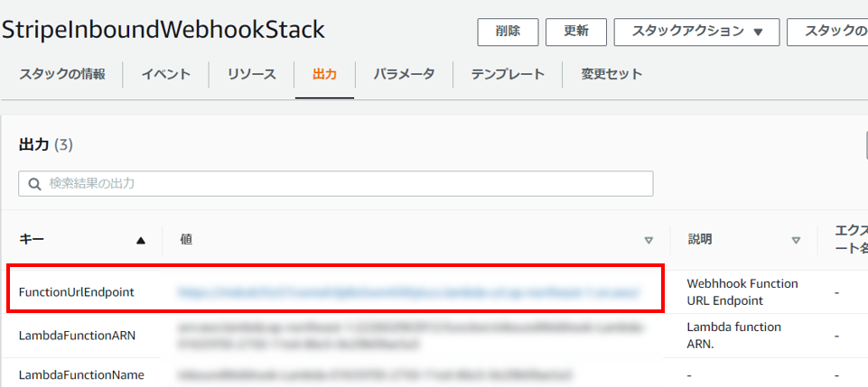The height and width of the screenshot is (387, 868).
Task: Click the blurred LambdaFunctionARN value
Action: click(411, 336)
